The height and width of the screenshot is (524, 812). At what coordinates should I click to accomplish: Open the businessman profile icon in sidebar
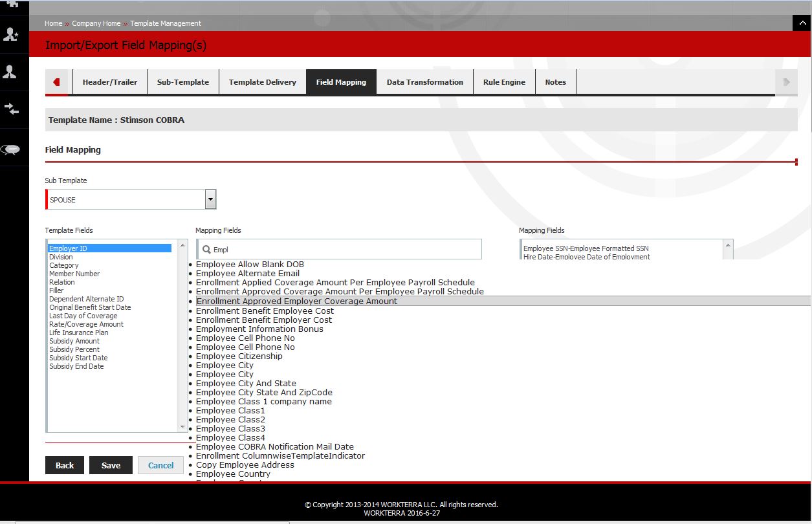click(x=10, y=71)
